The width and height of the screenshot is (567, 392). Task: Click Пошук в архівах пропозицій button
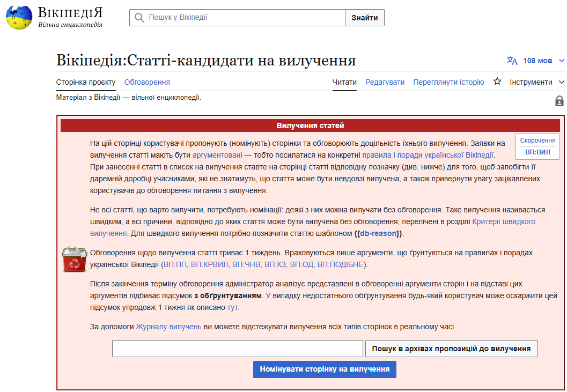451,349
